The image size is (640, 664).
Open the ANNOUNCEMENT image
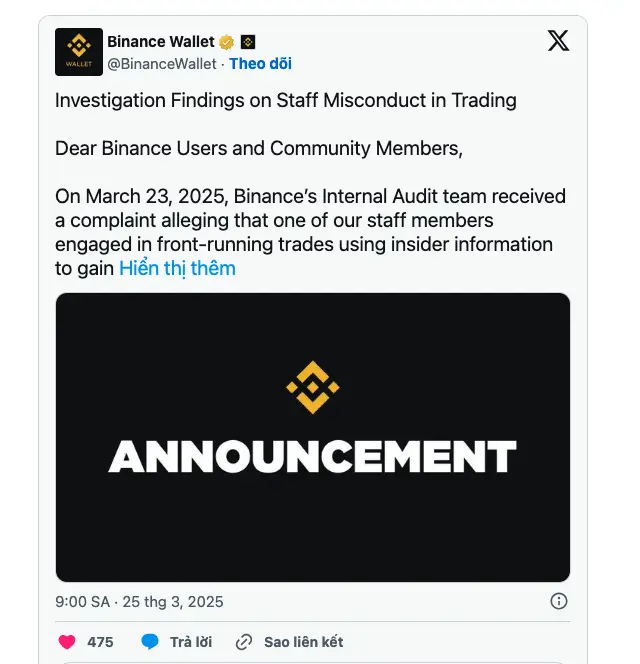[x=312, y=437]
